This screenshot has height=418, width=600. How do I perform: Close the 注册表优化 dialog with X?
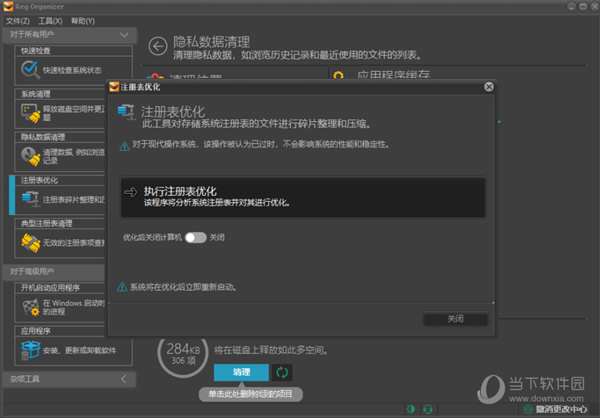487,87
